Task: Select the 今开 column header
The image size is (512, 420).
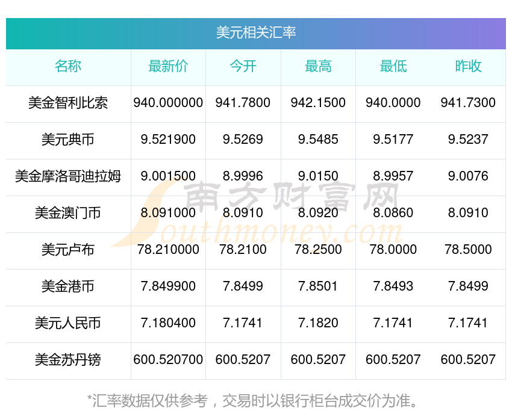Action: 243,66
